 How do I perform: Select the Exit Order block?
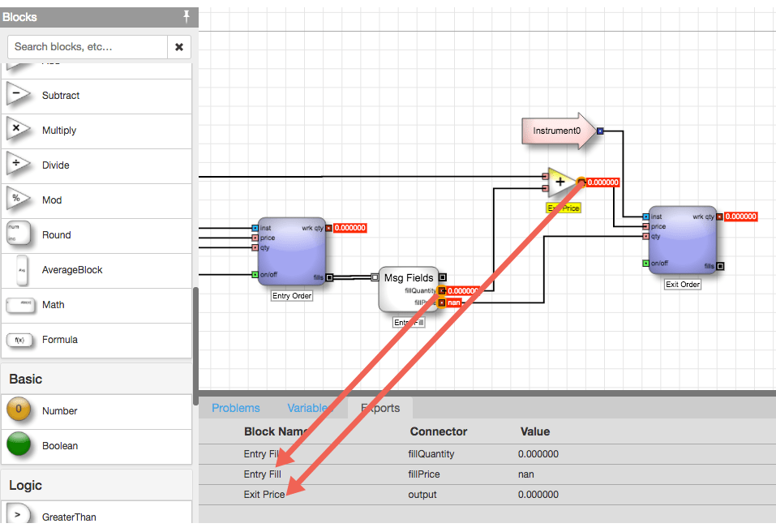pyautogui.click(x=683, y=240)
